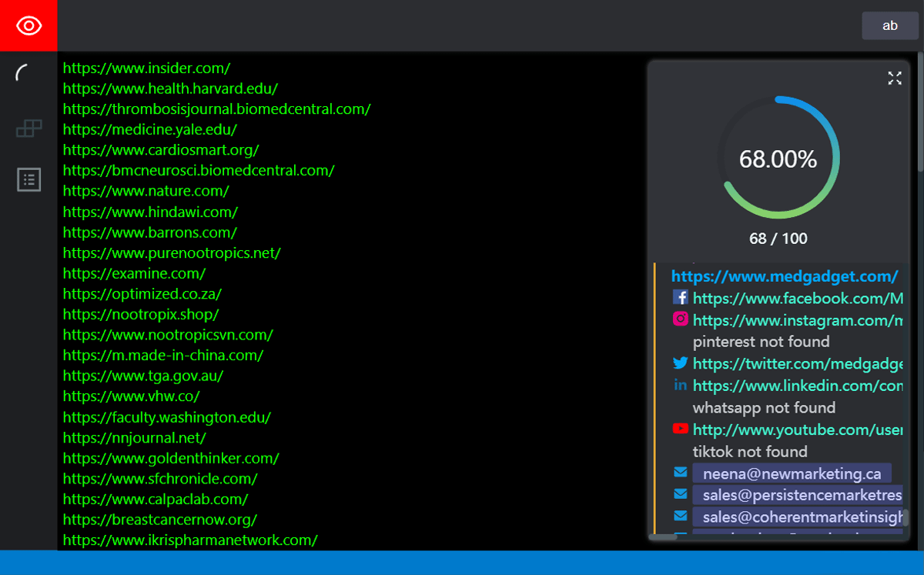Select the sales@persistencemarketres email chip

tap(798, 494)
